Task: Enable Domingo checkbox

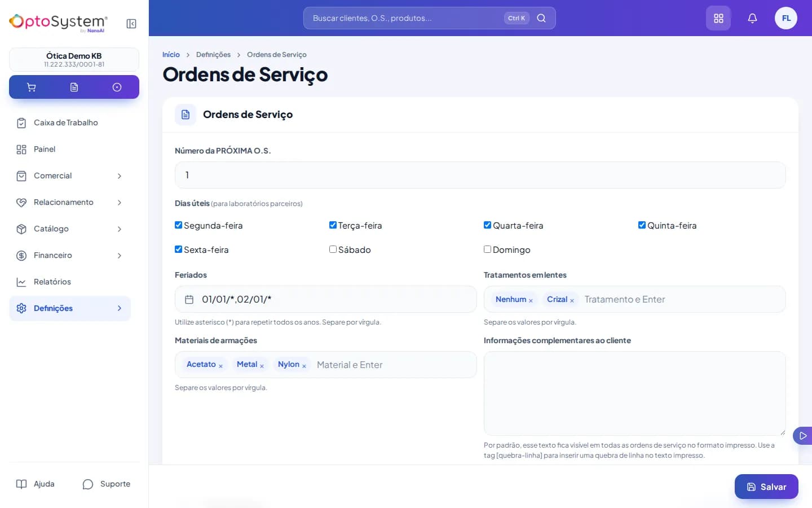Action: tap(488, 249)
